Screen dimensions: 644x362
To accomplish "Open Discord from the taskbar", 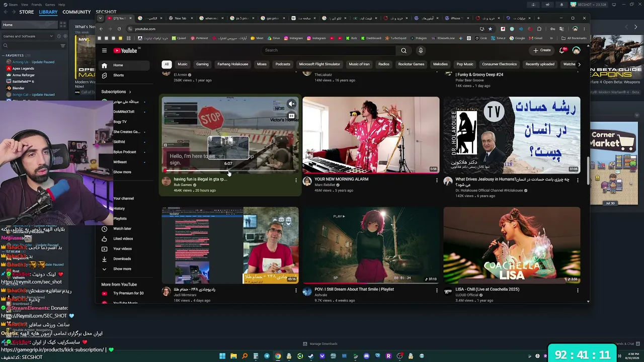I will point(366,356).
